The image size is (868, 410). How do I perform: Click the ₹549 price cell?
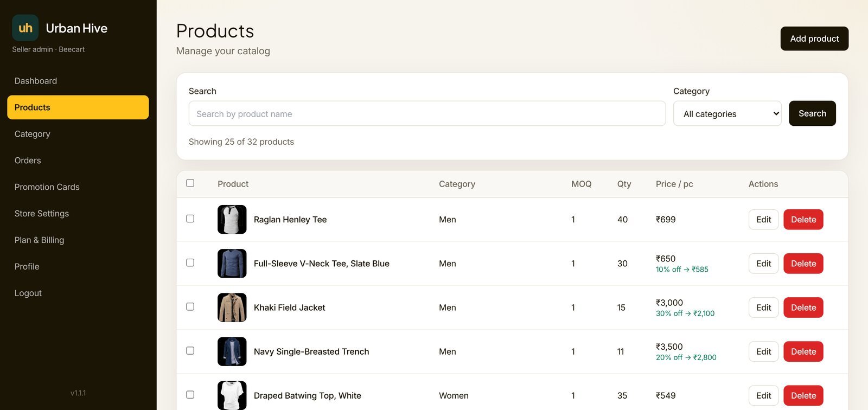pos(666,395)
